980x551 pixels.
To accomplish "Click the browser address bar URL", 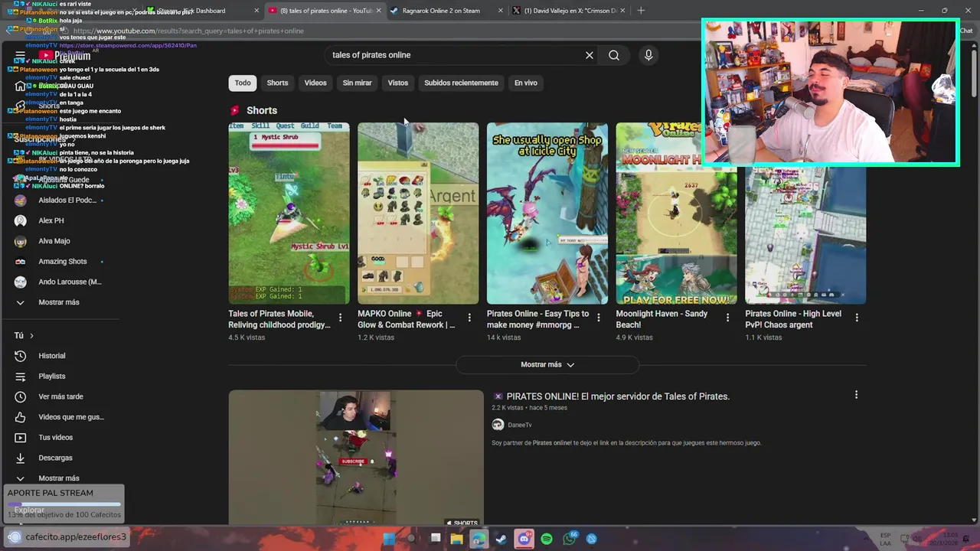I will (x=189, y=31).
